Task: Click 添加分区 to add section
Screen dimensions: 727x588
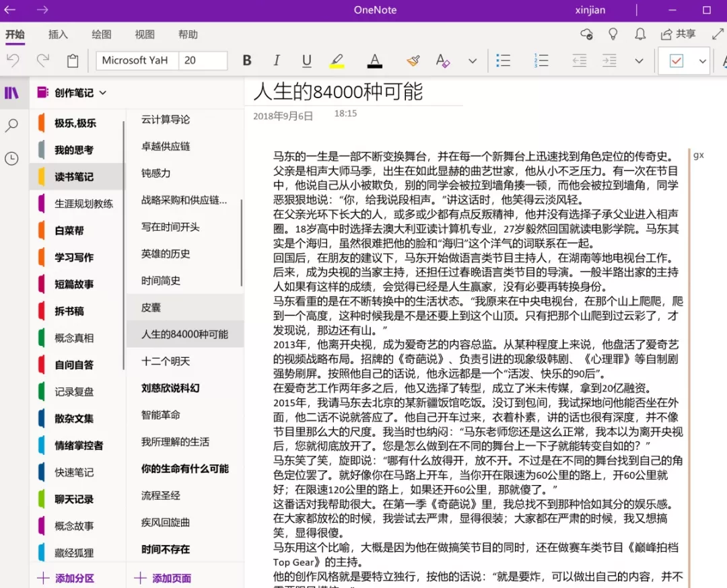Action: (66, 578)
